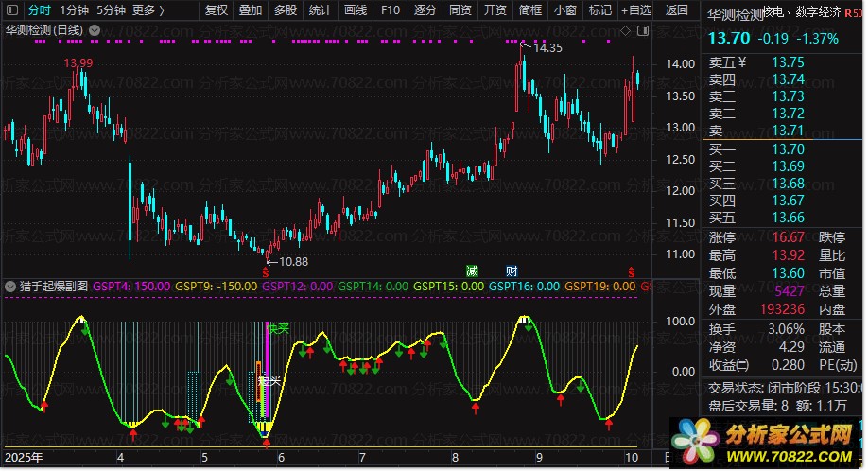Select the 卖一 13.71 ask row
Viewport: 868px width, 472px height.
[782, 131]
